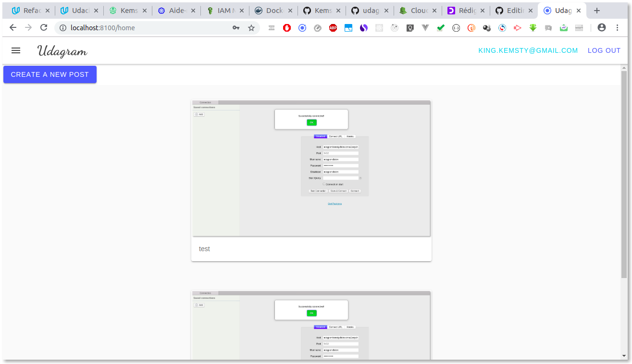Click the scrollbar up arrow
Viewport: 632px width, 364px height.
624,68
